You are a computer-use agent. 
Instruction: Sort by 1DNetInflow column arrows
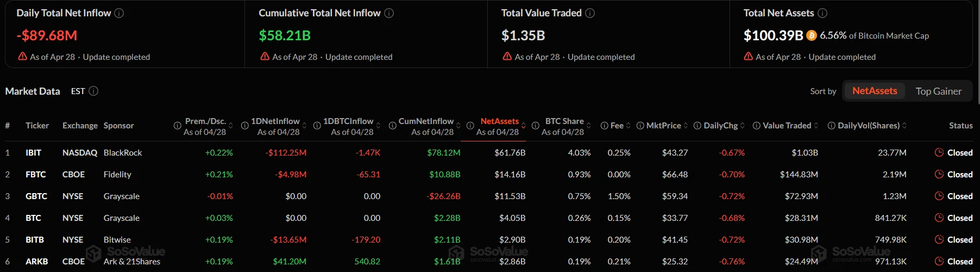305,126
